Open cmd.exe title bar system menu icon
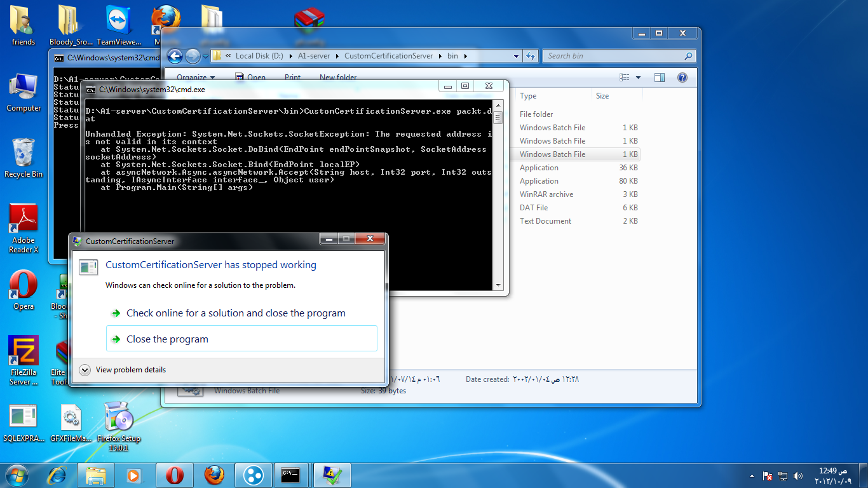Viewport: 868px width, 488px height. pyautogui.click(x=91, y=90)
